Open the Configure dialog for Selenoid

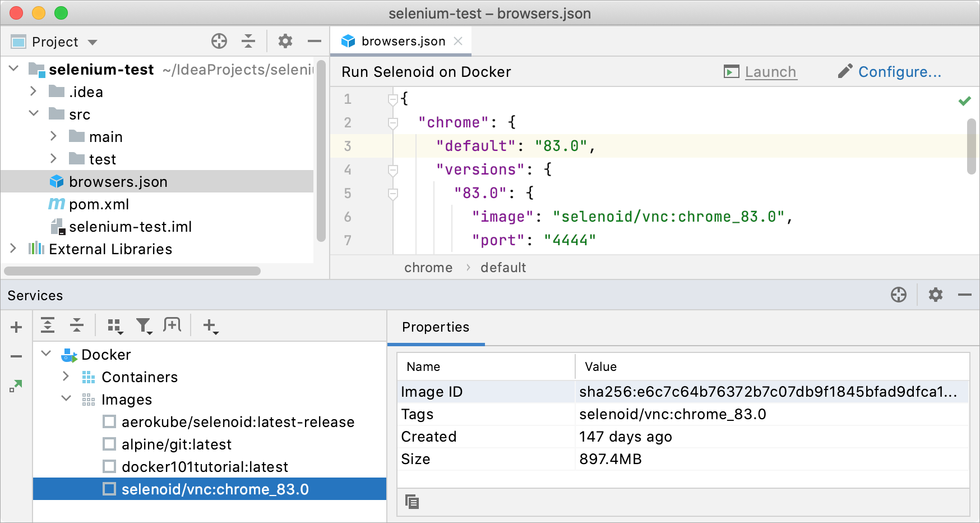(900, 72)
